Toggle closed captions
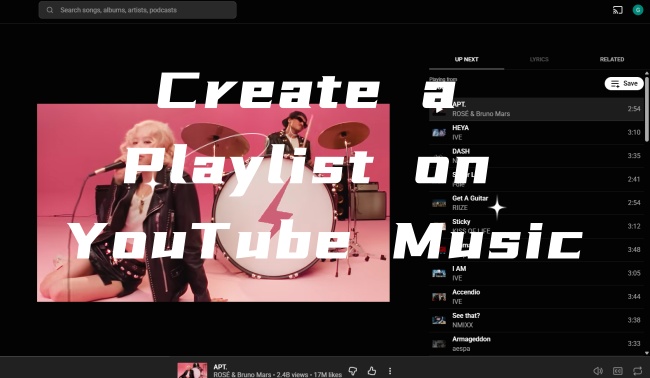This screenshot has width=650, height=378. click(618, 371)
